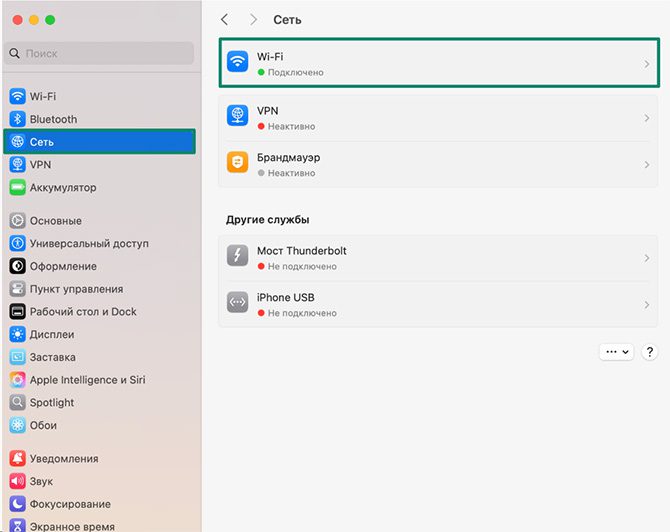The height and width of the screenshot is (532, 670).
Task: Click the Apple Intelligence и Siri icon
Action: point(18,379)
